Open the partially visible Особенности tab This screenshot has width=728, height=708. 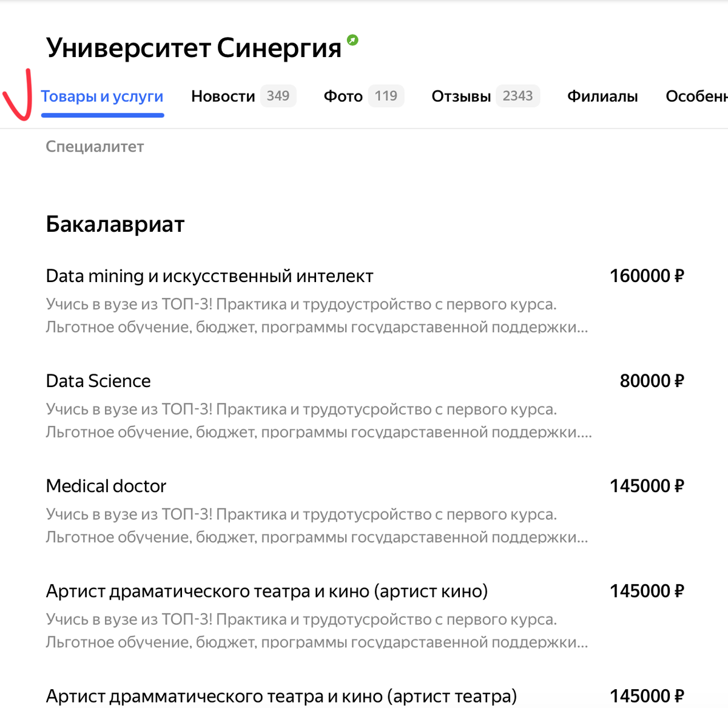coord(696,96)
